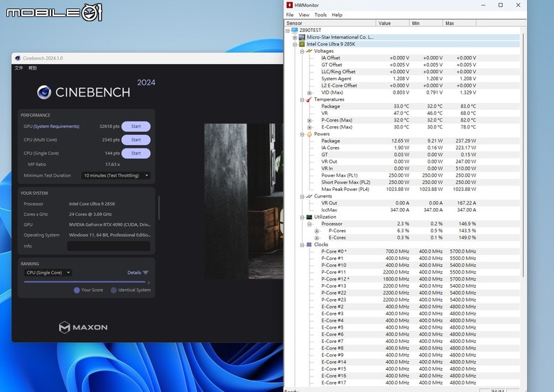
Task: Expand the Micro-Star International node
Action: [295, 38]
